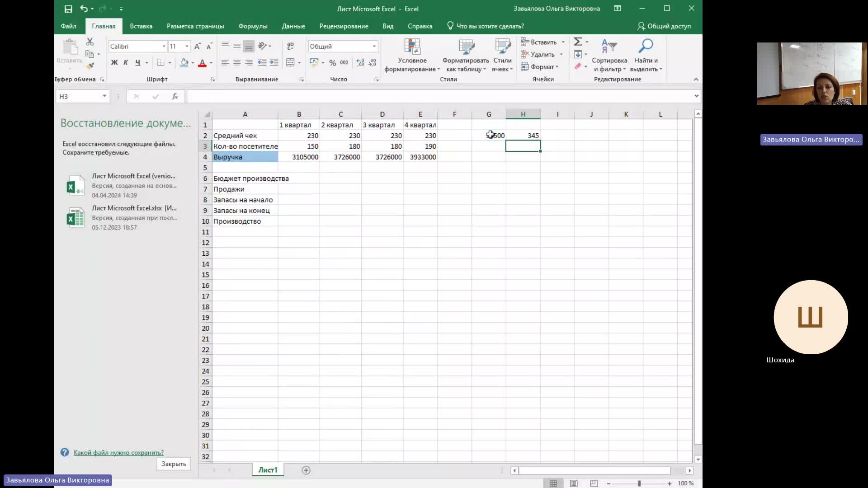This screenshot has width=868, height=488.
Task: Click the Fill down arrow icon
Action: click(x=578, y=54)
